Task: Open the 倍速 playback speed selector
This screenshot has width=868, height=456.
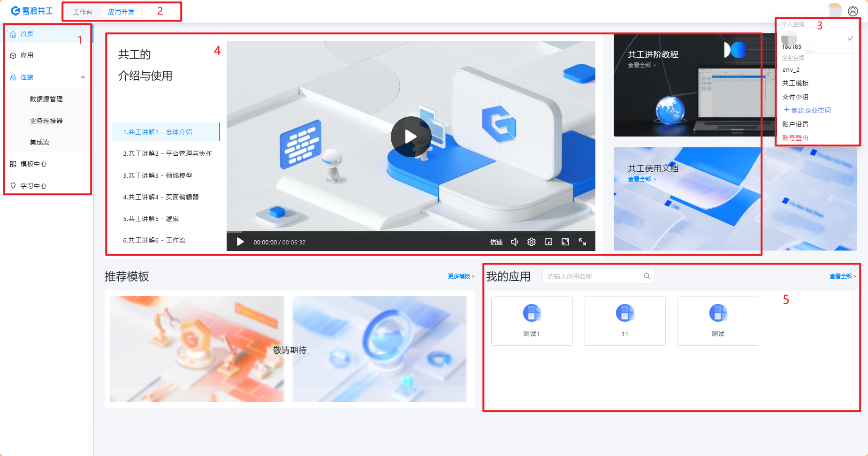Action: click(496, 242)
